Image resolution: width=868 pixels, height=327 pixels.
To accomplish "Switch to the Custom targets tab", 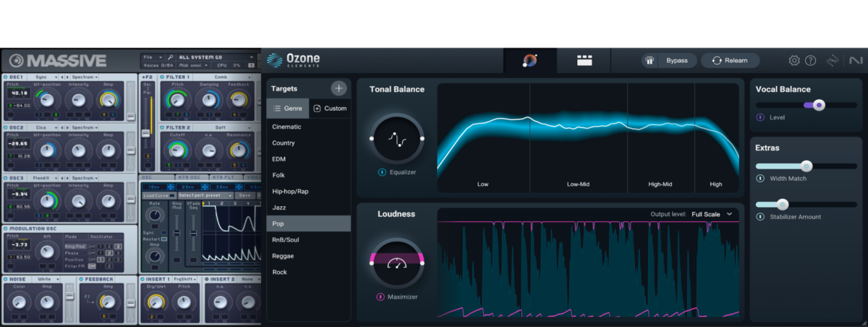I will point(330,109).
